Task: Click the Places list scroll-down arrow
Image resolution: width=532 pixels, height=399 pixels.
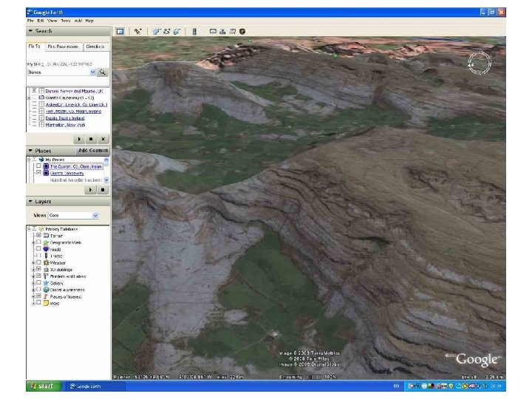Action: [106, 180]
